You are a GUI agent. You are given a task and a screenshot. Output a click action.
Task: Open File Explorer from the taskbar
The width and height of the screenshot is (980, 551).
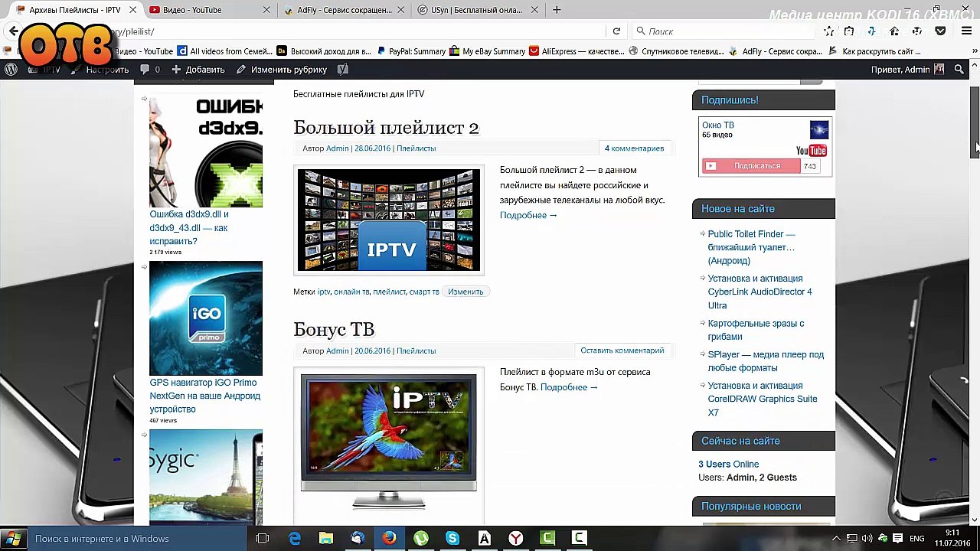pyautogui.click(x=326, y=539)
